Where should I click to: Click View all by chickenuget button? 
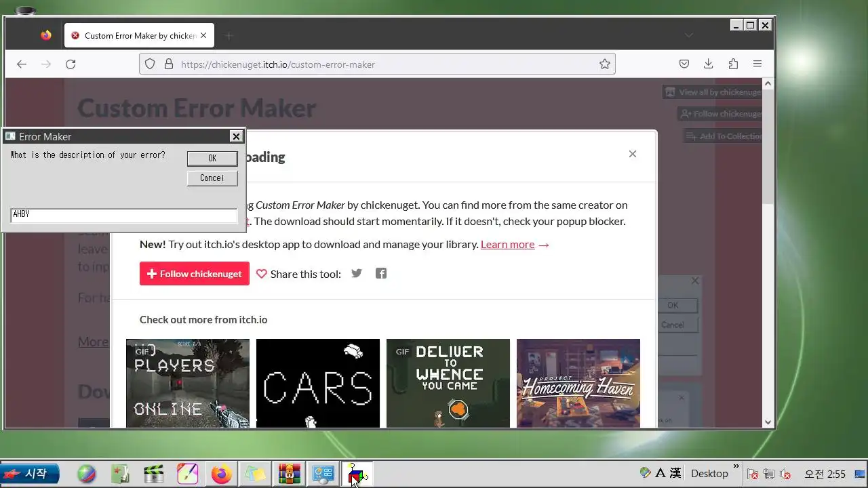712,92
